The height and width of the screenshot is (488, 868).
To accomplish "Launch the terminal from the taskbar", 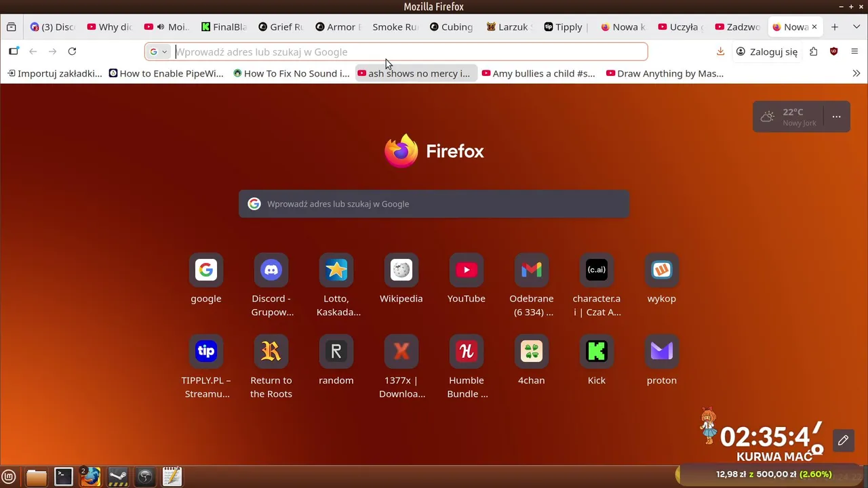I will (x=64, y=476).
